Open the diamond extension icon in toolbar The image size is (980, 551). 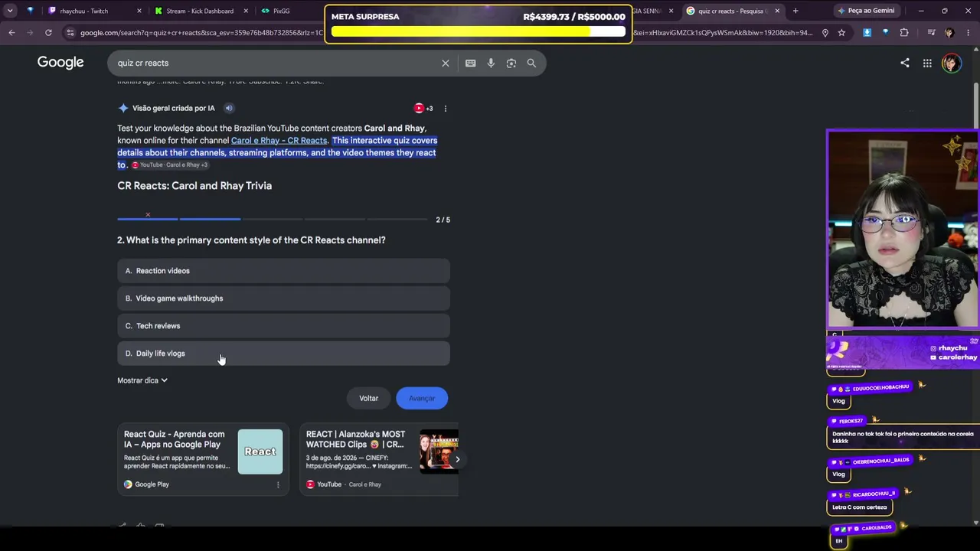(885, 33)
